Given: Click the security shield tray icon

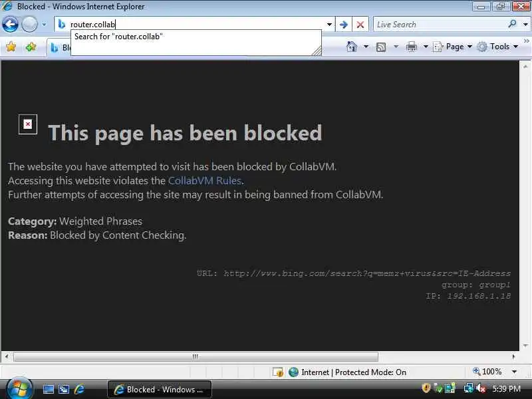Looking at the screenshot, I should pyautogui.click(x=426, y=388).
